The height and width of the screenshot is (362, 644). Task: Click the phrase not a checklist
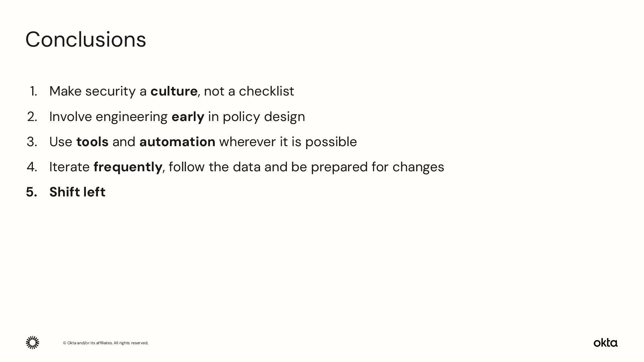249,91
